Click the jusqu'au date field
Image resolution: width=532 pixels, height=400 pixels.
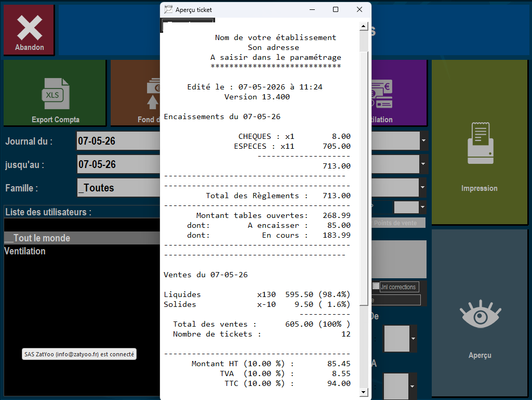click(x=118, y=164)
